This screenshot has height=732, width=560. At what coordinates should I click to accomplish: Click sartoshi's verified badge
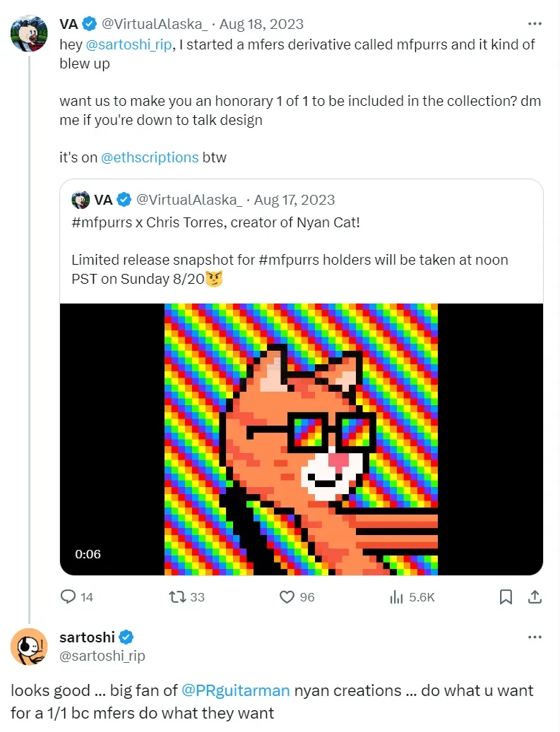(126, 637)
